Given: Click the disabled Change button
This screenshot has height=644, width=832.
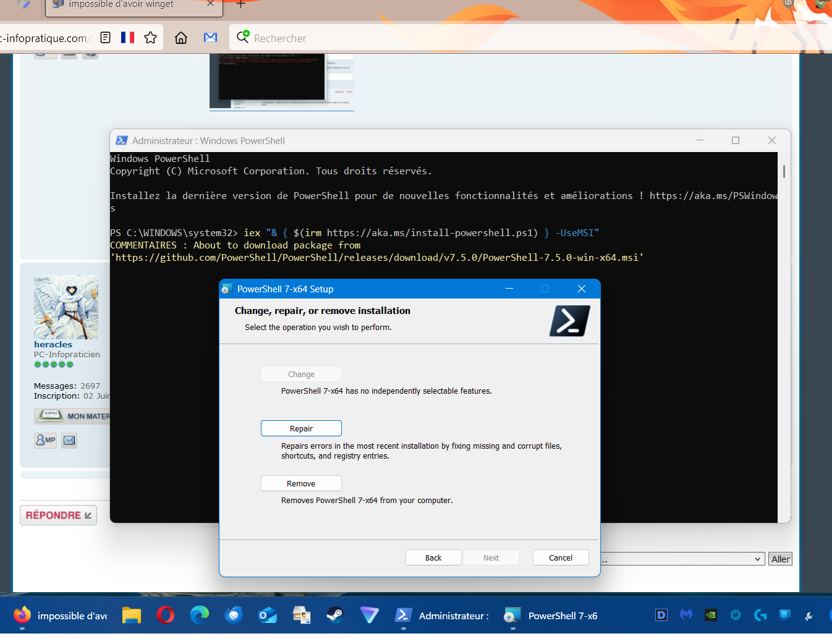Looking at the screenshot, I should 301,374.
